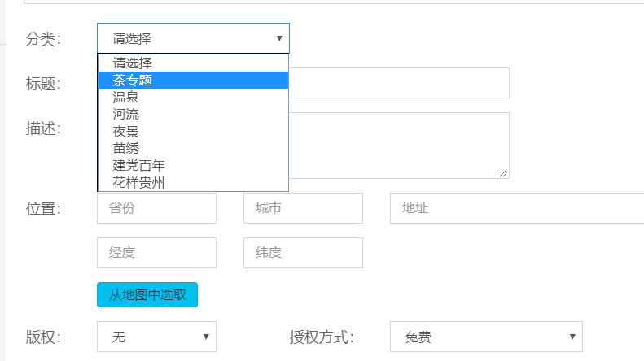This screenshot has width=644, height=361.
Task: Expand the 授权方式 dropdown showing 免费
Action: [x=486, y=337]
